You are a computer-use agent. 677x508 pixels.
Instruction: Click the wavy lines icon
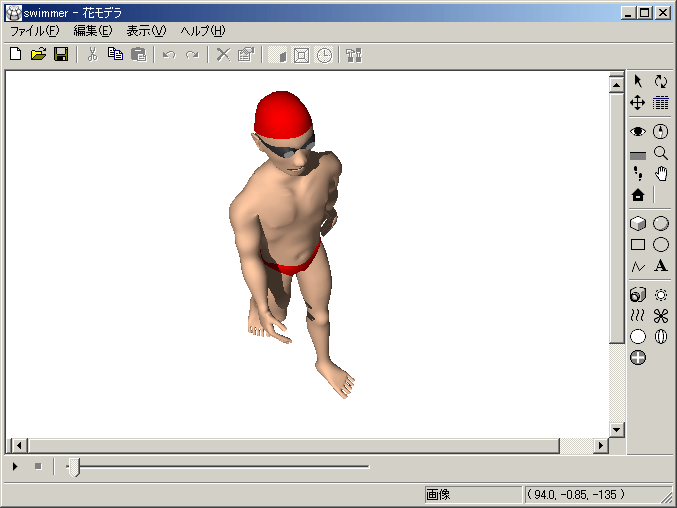coord(638,316)
